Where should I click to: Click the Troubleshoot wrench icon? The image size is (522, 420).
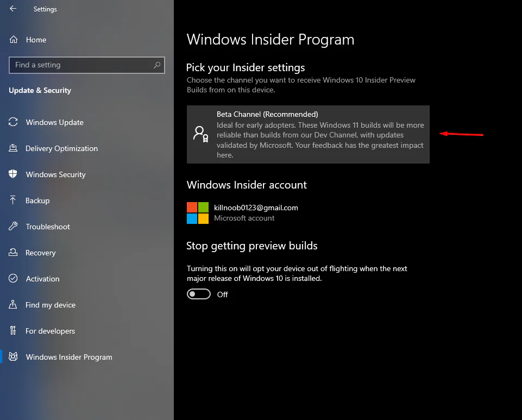(13, 226)
